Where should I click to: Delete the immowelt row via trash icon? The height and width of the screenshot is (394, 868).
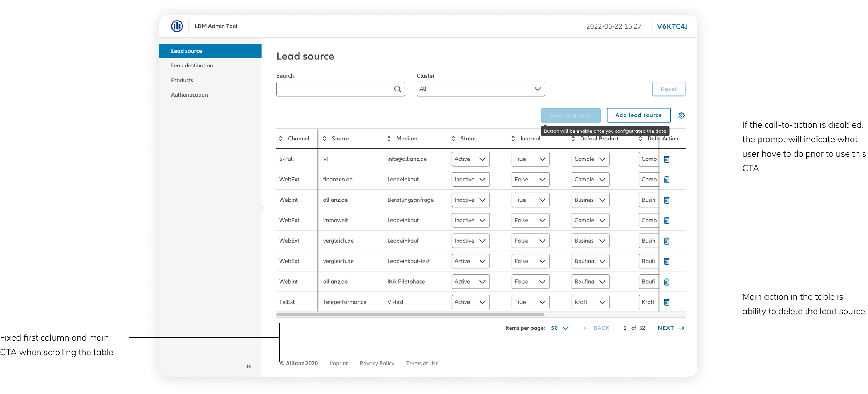click(666, 221)
